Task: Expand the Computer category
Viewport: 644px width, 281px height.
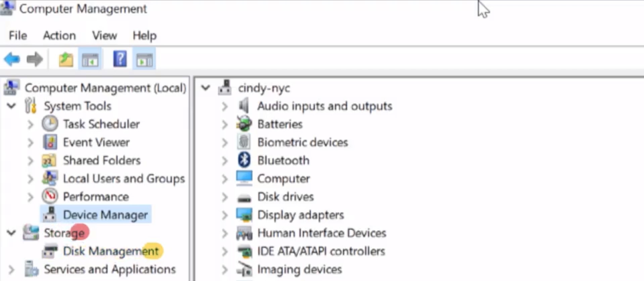Action: point(225,179)
